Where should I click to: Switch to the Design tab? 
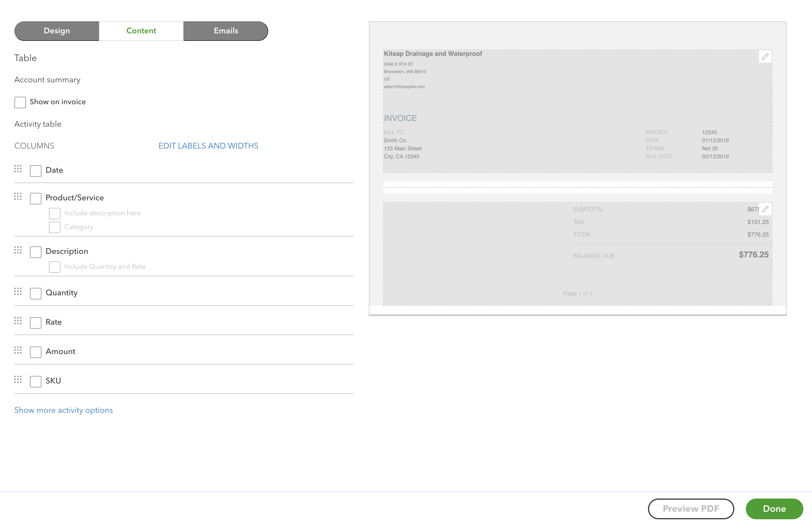coord(56,31)
